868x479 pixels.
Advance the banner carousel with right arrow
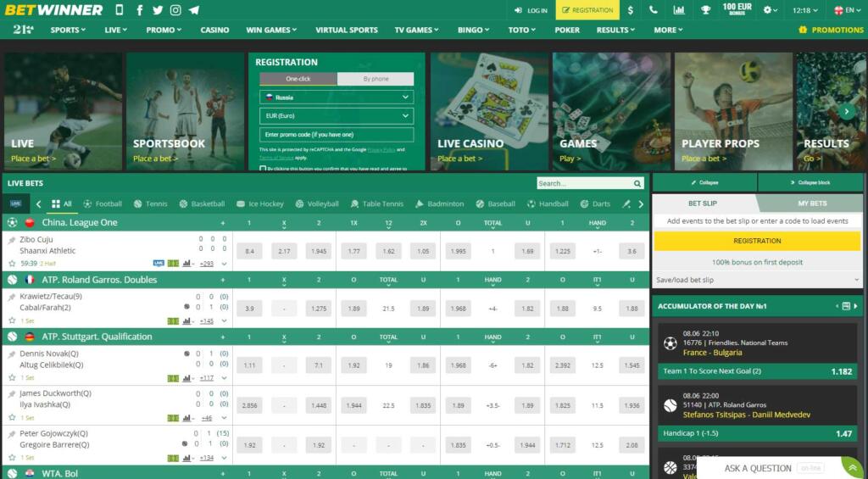tap(847, 111)
